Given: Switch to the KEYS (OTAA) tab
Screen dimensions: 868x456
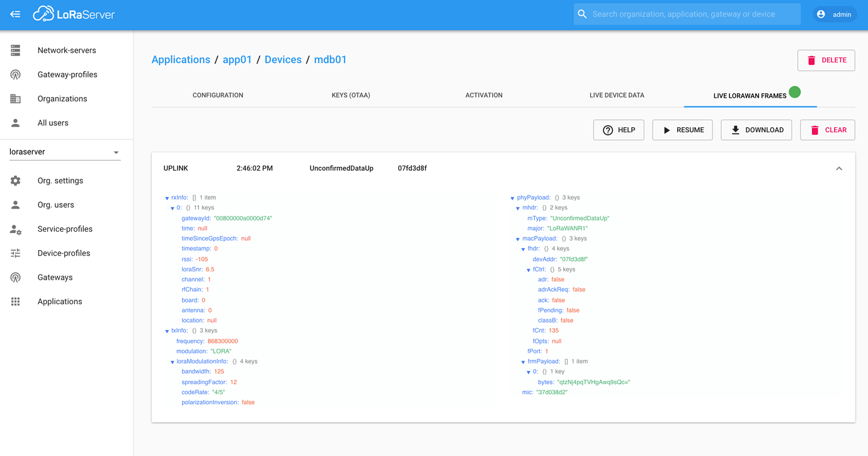Looking at the screenshot, I should coord(350,95).
